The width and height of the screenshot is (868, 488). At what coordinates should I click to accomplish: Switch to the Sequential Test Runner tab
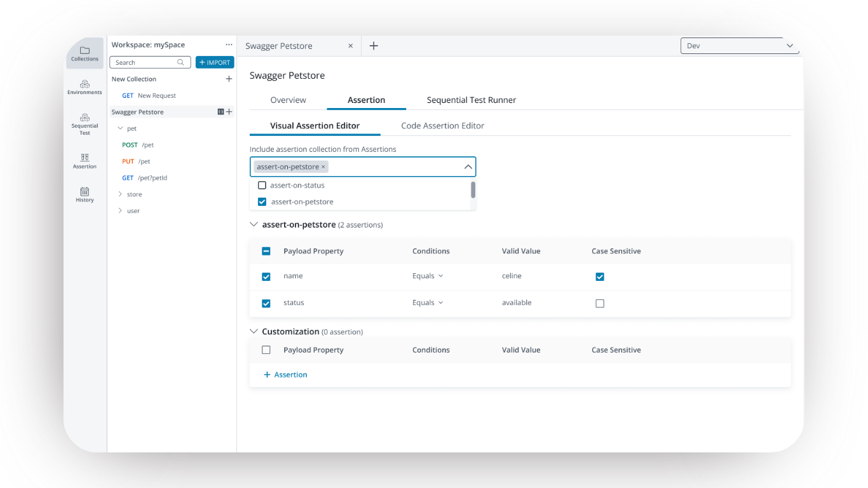coord(471,100)
